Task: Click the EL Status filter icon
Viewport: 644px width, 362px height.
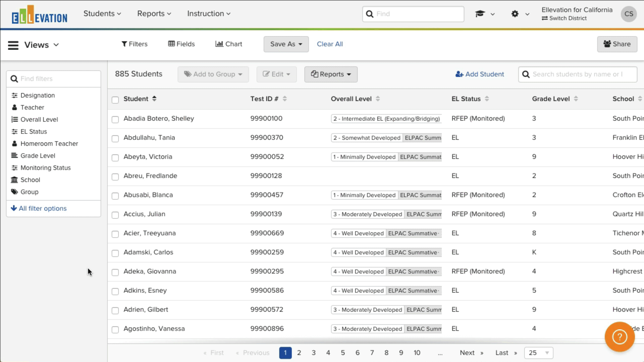Action: (14, 132)
